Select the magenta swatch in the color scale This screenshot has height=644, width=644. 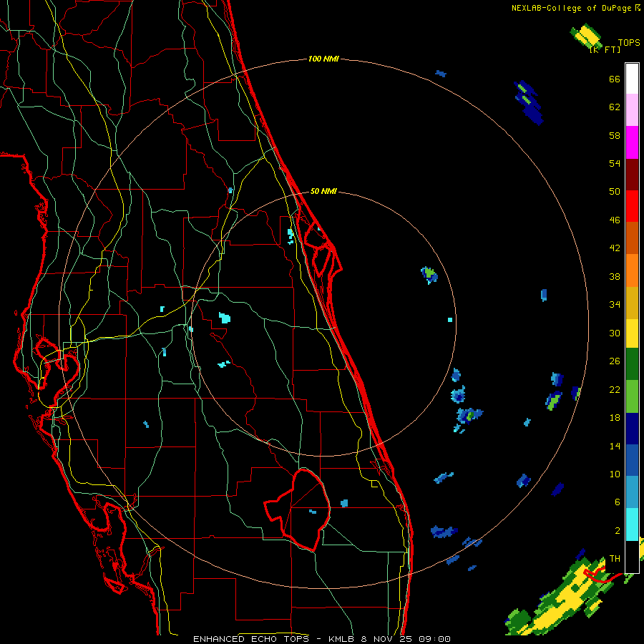632,142
